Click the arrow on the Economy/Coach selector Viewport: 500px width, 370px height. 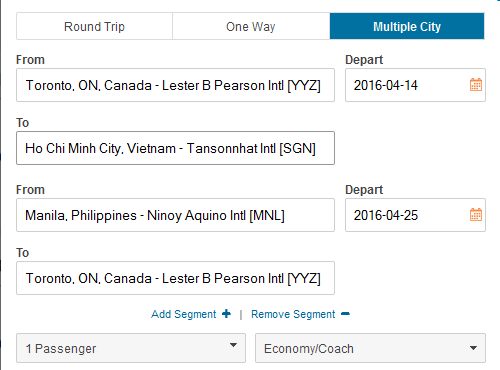pyautogui.click(x=473, y=348)
